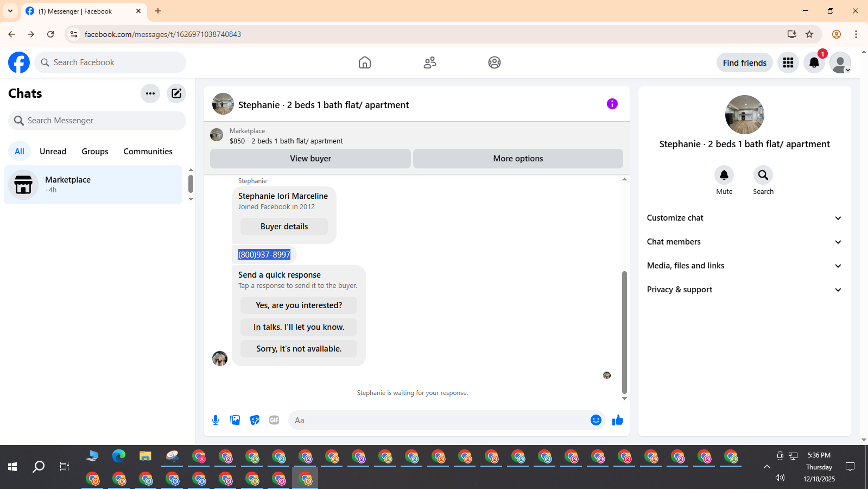Open new browser tab
Screen dimensions: 868x489
tap(158, 11)
